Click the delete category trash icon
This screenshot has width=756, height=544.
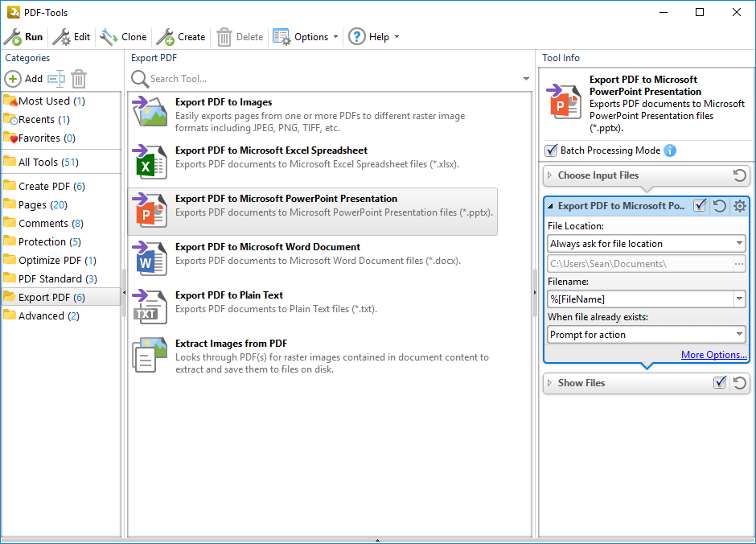pos(79,79)
